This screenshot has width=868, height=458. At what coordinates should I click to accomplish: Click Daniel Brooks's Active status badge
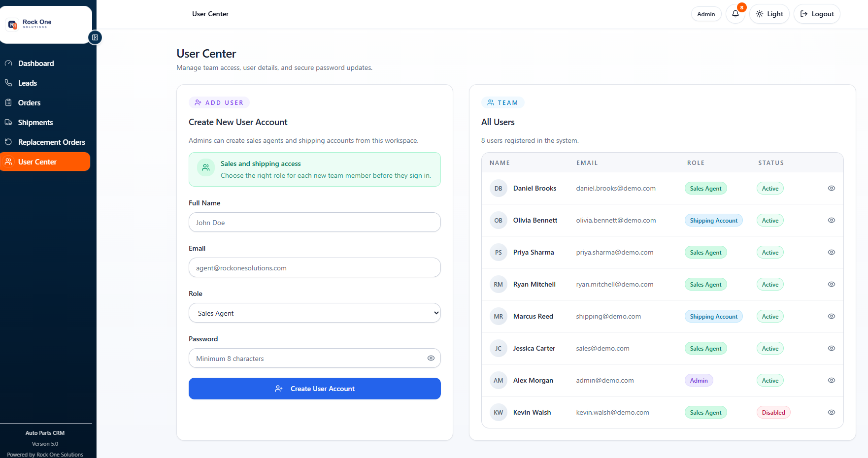[x=770, y=188]
